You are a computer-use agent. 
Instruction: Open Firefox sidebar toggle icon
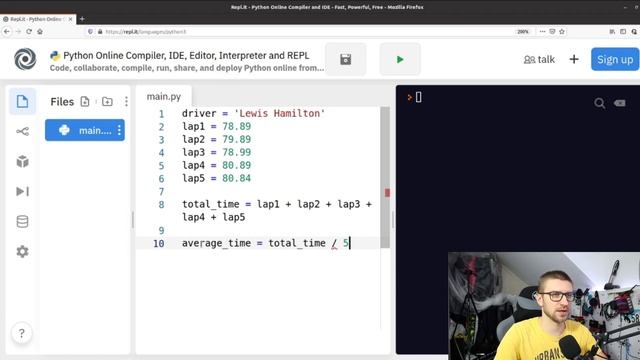(x=623, y=31)
